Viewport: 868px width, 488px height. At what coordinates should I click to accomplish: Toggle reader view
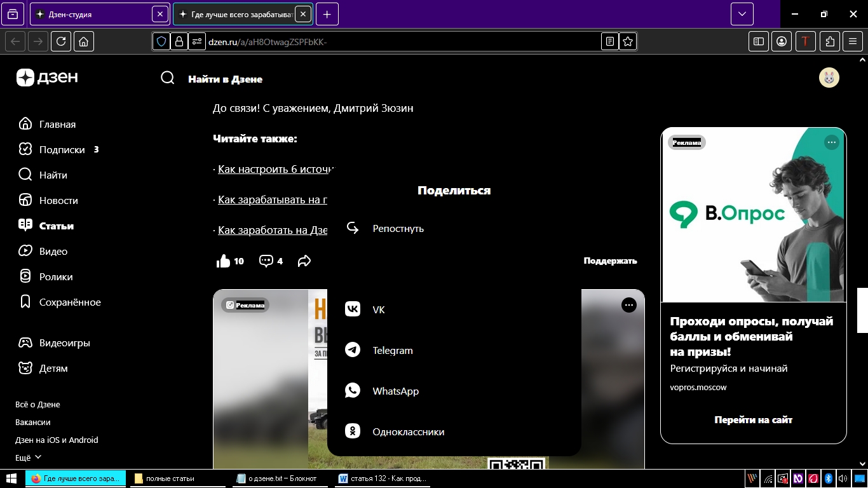click(610, 41)
